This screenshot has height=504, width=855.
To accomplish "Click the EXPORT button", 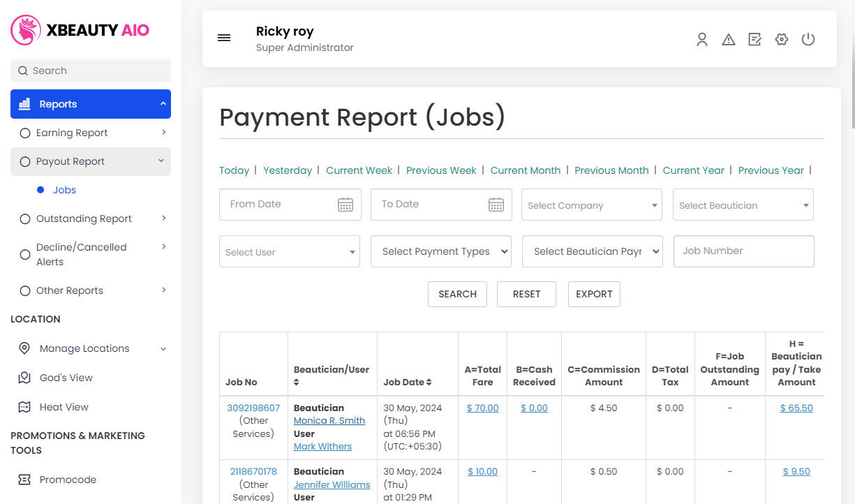I will pyautogui.click(x=594, y=294).
